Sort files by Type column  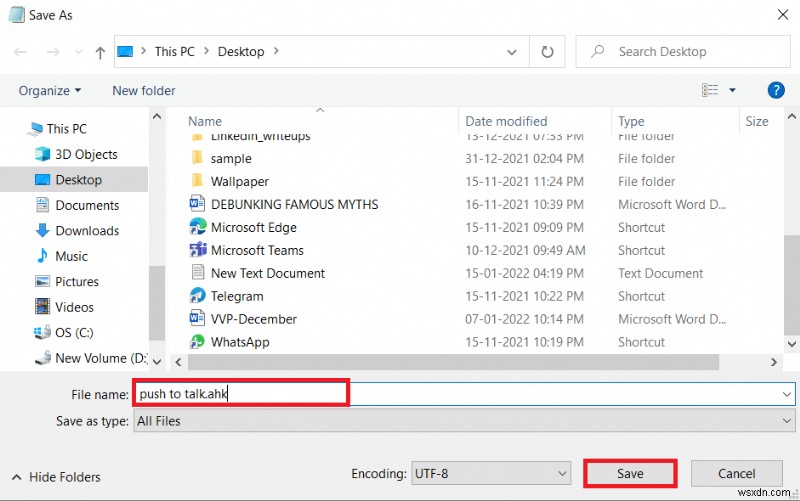(x=631, y=121)
